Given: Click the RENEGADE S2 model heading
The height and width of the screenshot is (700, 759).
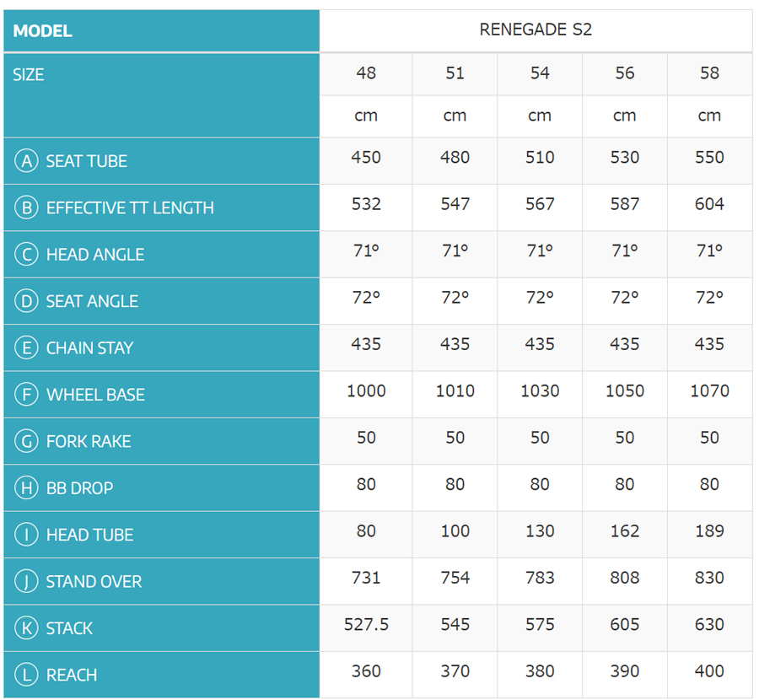Looking at the screenshot, I should point(536,30).
